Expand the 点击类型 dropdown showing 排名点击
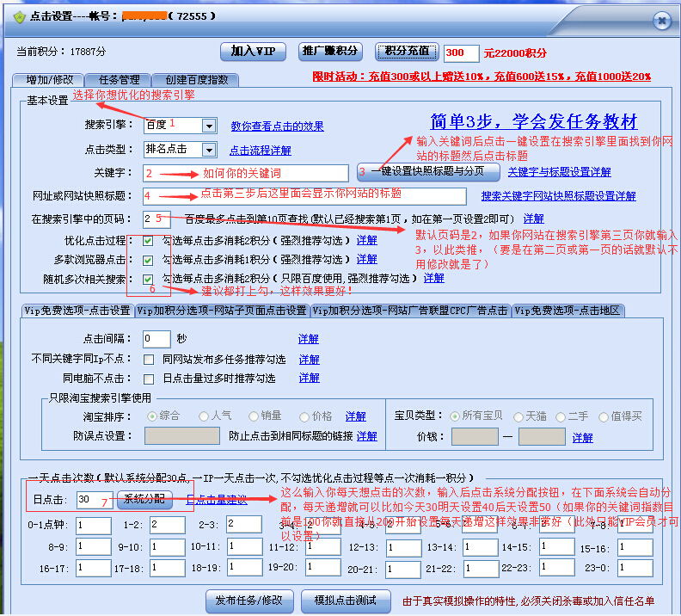The image size is (681, 616). [208, 150]
